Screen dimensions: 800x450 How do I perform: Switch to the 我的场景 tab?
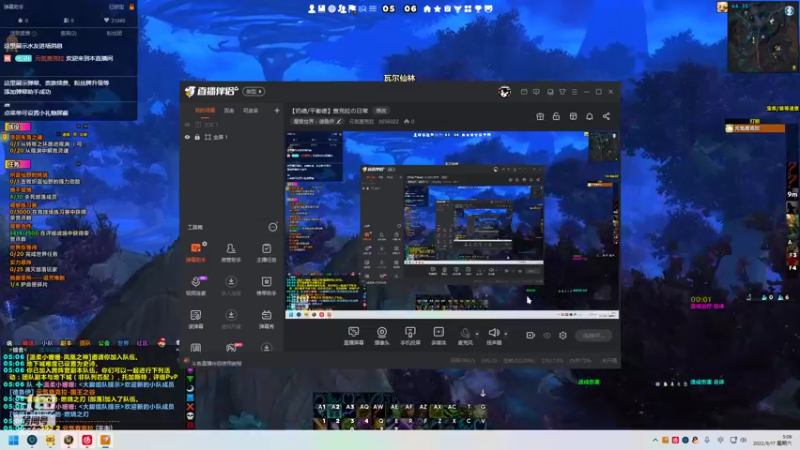(x=205, y=111)
